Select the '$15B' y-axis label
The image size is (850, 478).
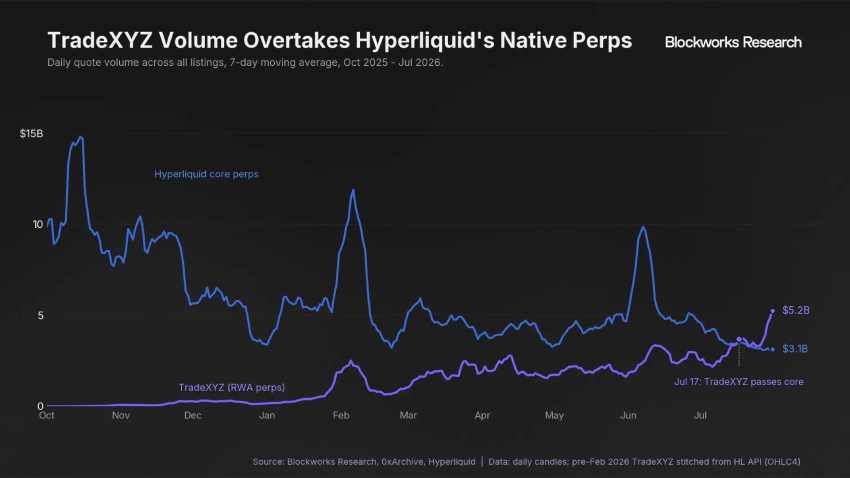coord(31,133)
